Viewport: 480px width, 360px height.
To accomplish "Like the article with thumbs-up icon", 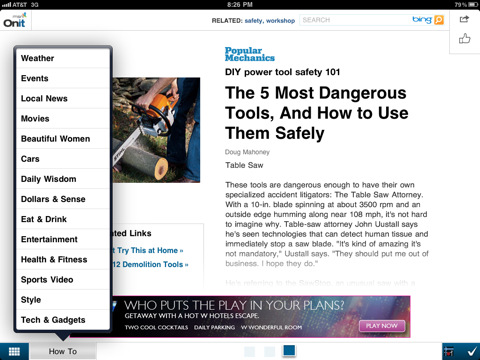I will (x=464, y=39).
